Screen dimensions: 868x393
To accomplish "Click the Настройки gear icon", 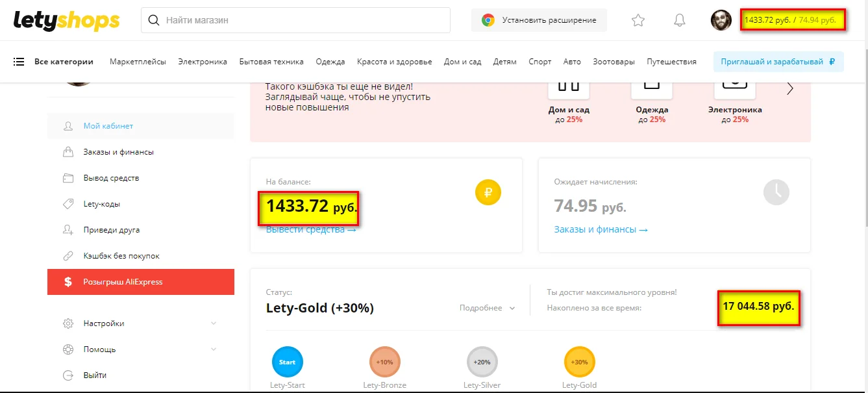I will (68, 323).
